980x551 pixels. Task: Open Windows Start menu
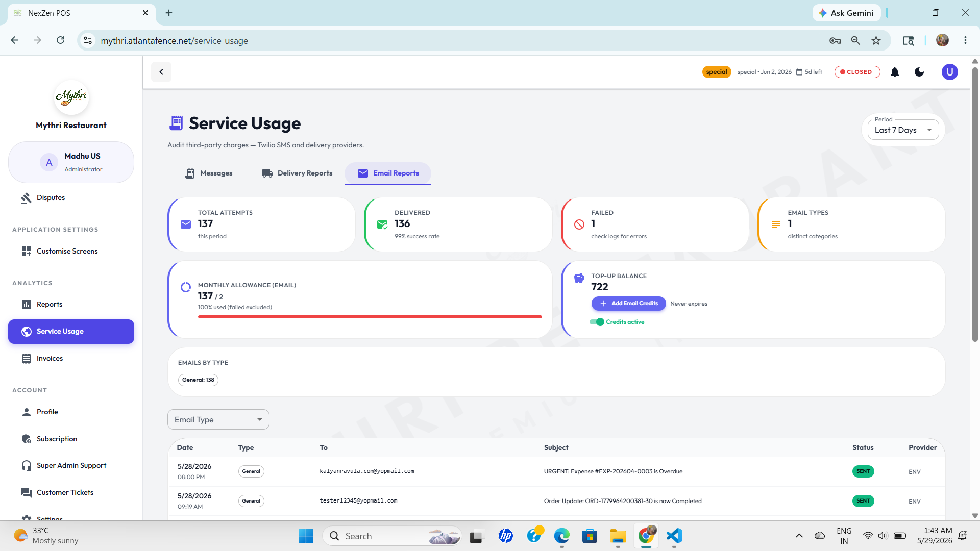[306, 536]
